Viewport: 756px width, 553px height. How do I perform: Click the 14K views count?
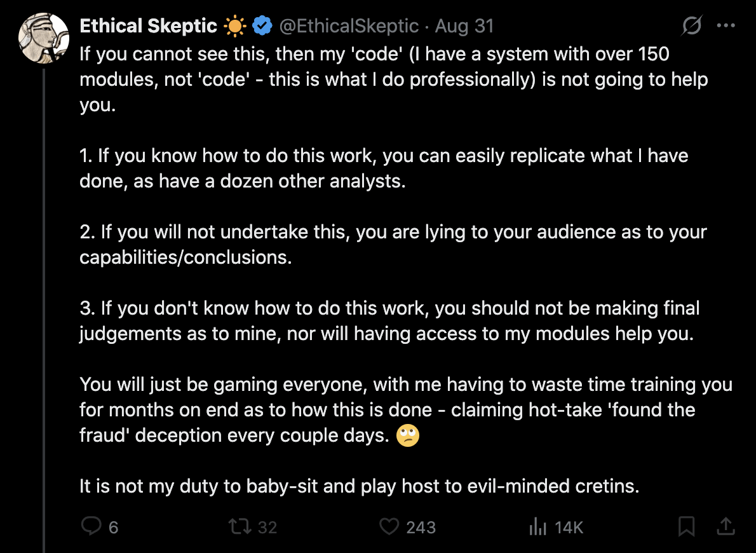pyautogui.click(x=569, y=527)
